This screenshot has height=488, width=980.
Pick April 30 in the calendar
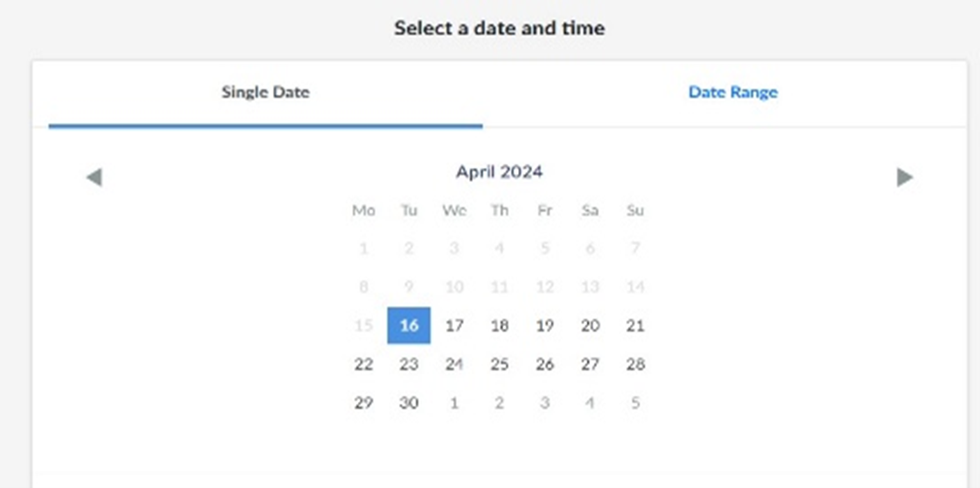click(408, 403)
